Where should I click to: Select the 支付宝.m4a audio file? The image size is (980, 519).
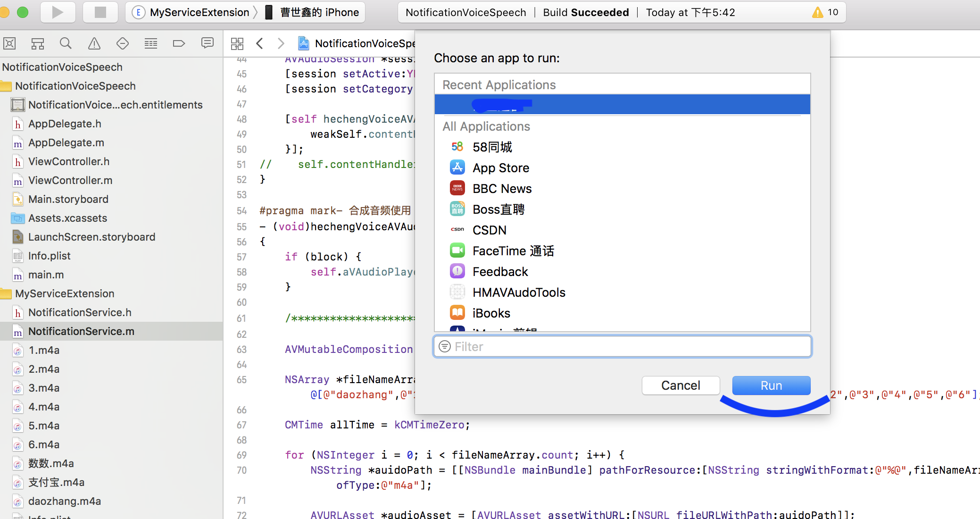[x=56, y=482]
